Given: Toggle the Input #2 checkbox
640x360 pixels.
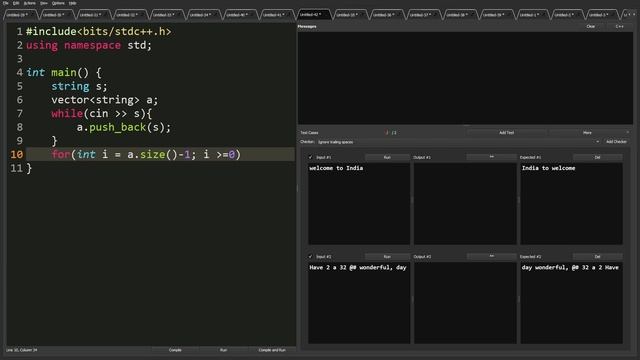Looking at the screenshot, I should 311,256.
